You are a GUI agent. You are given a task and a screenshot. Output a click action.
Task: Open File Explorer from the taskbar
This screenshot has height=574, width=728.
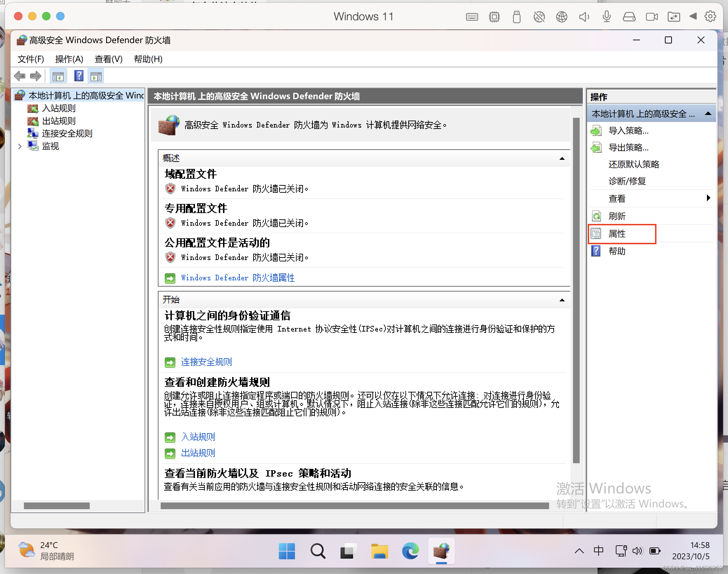click(379, 551)
